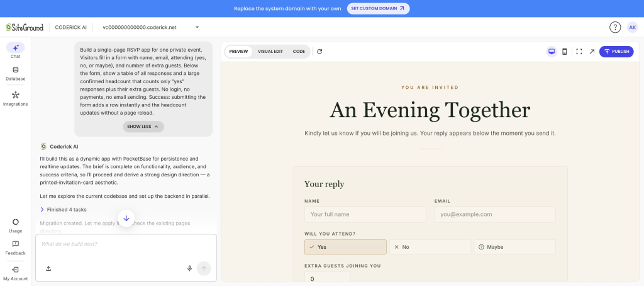
Task: Click the 'Your reply' form heading
Action: coord(324,184)
